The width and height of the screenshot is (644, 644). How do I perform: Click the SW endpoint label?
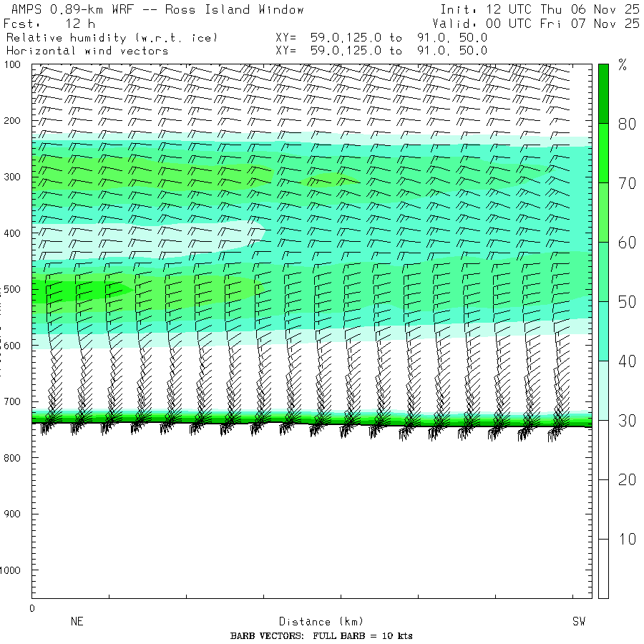pyautogui.click(x=578, y=622)
